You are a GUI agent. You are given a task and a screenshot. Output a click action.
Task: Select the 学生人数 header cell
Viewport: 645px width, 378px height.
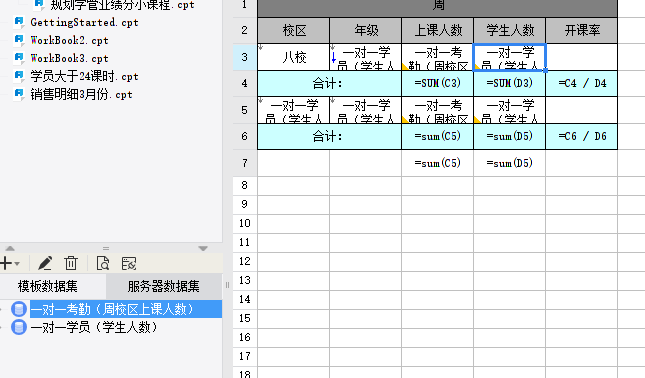click(509, 30)
